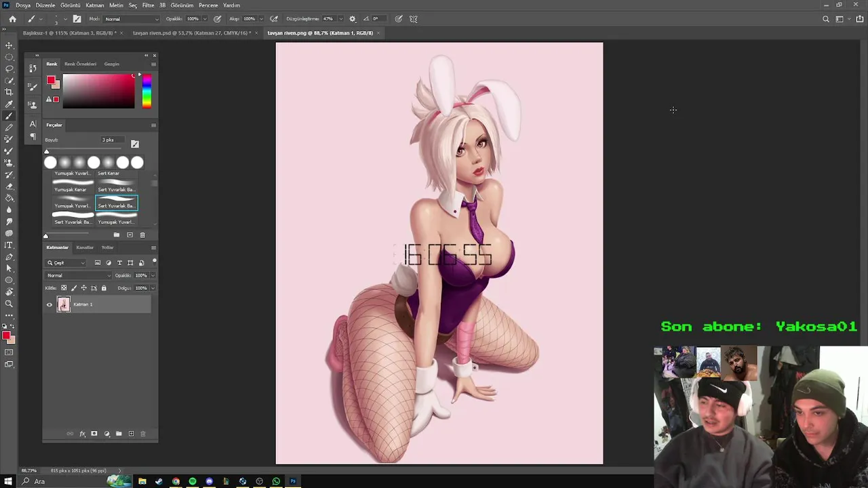Open the search icon at the top right
This screenshot has width=868, height=488.
tap(825, 19)
